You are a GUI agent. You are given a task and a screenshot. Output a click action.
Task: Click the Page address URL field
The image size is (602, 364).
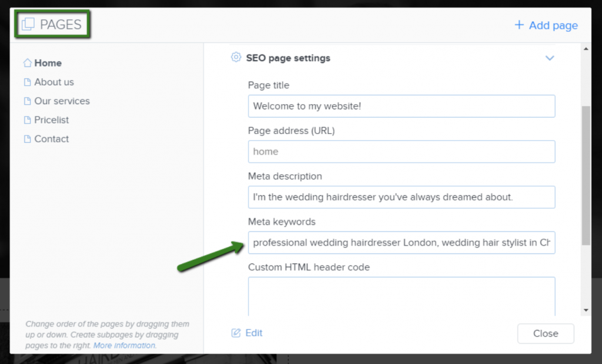tap(401, 151)
